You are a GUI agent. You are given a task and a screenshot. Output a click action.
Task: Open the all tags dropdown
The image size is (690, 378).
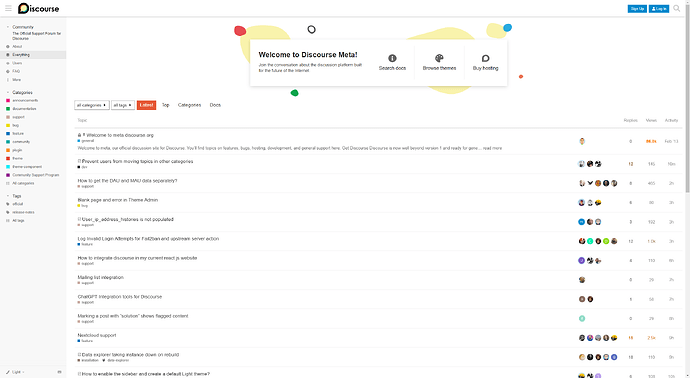(123, 105)
